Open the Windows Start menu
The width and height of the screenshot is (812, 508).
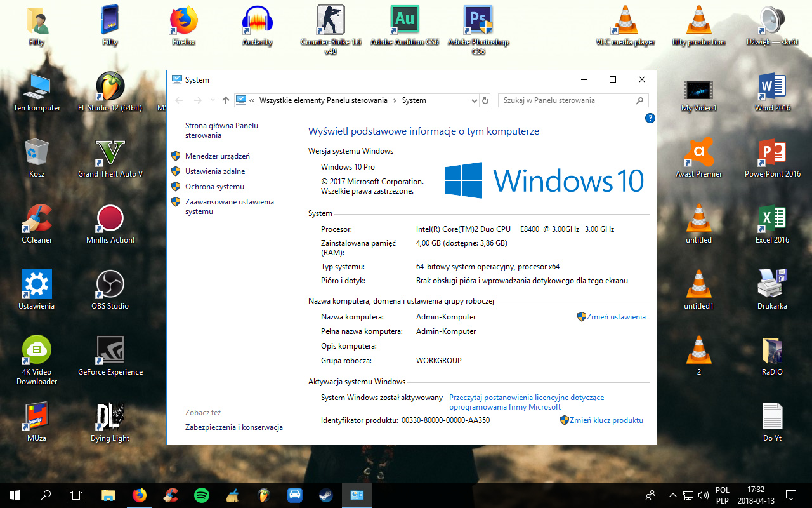[15, 495]
